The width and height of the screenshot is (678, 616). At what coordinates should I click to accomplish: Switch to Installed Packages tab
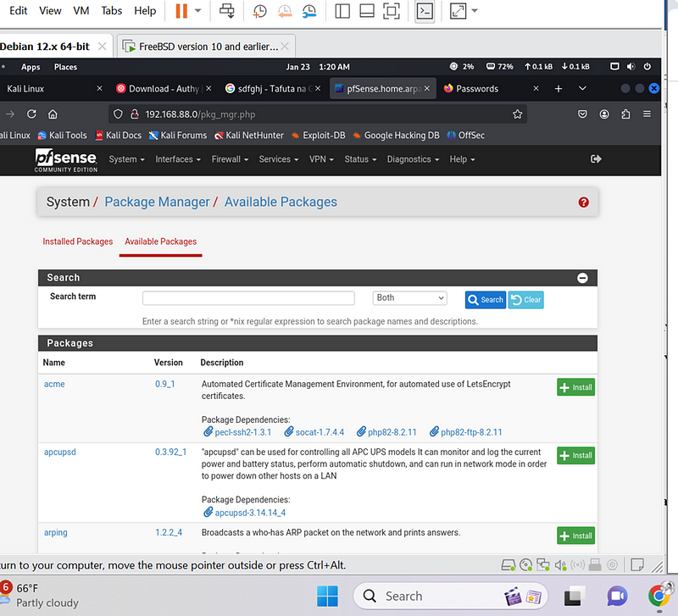coord(77,241)
